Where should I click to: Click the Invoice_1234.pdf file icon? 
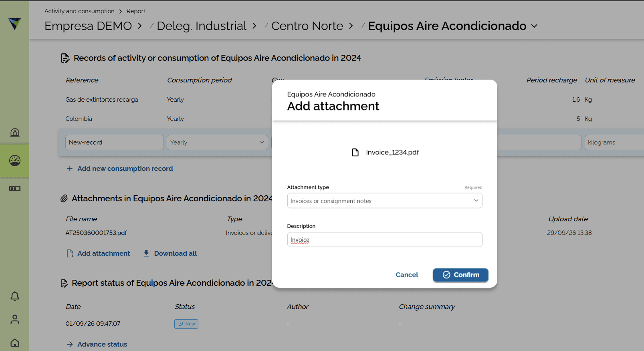(x=355, y=152)
